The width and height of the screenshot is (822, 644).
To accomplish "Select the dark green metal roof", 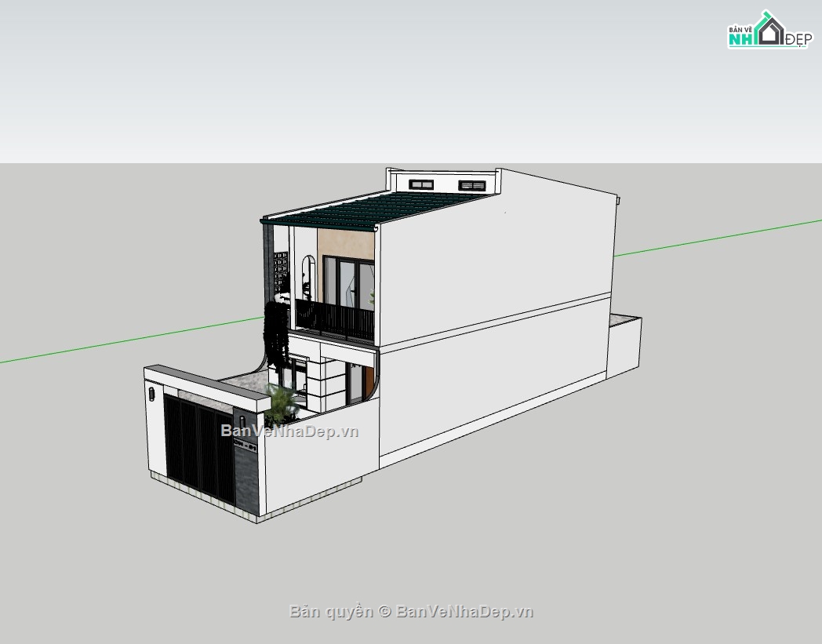I will coord(369,212).
